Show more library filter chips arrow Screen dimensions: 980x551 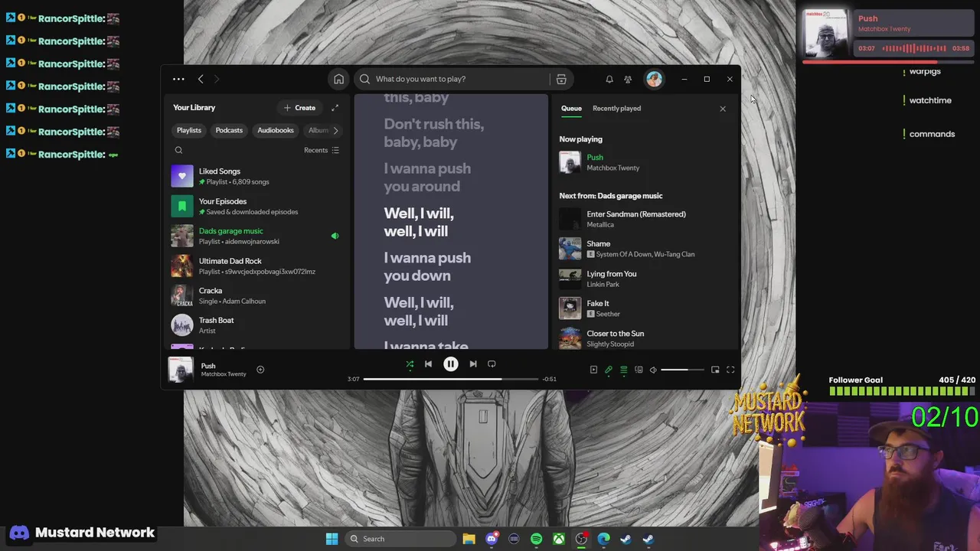click(335, 130)
